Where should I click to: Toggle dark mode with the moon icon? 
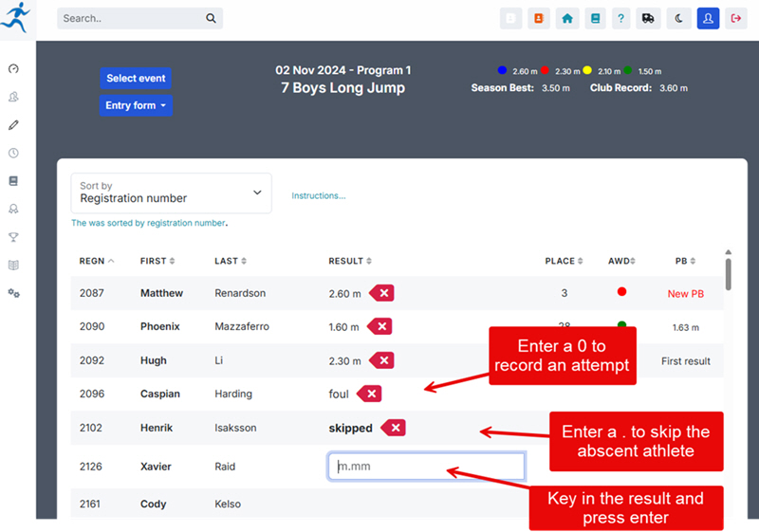[680, 18]
